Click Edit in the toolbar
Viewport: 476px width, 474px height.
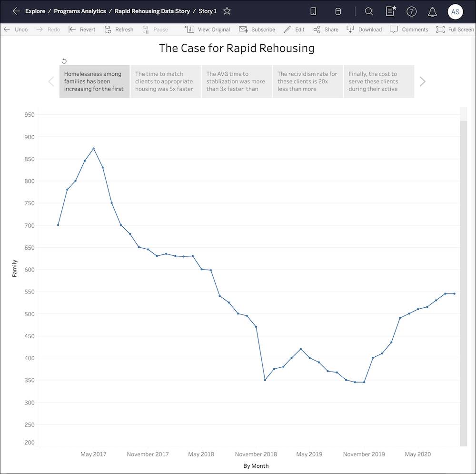tap(294, 30)
